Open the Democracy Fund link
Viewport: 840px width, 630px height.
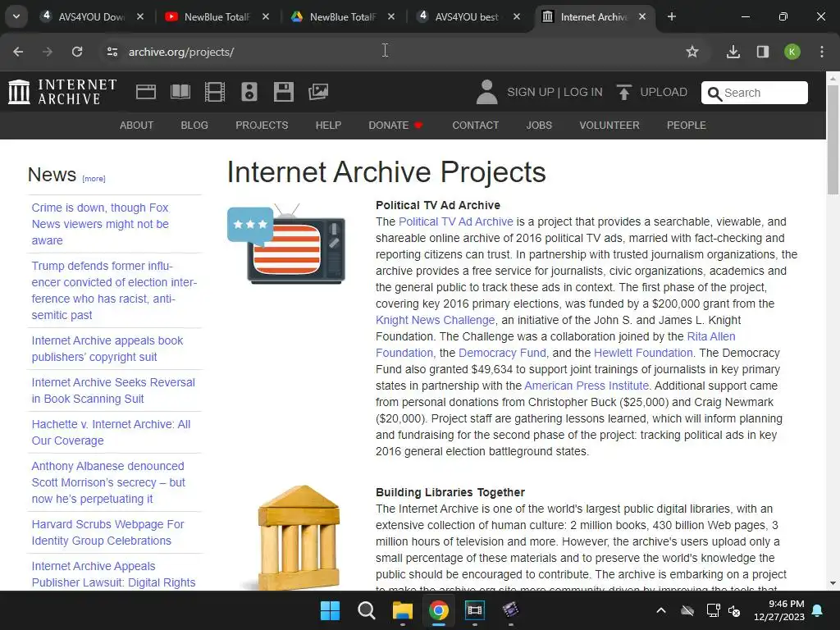503,353
